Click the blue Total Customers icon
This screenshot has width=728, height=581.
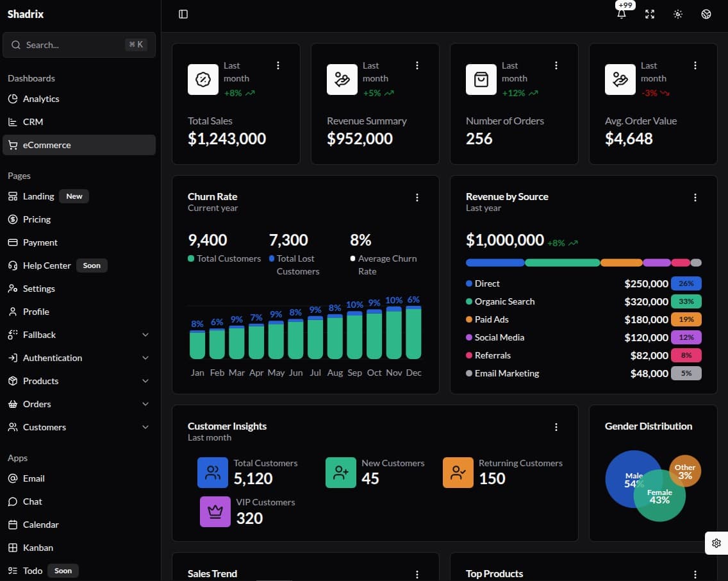pos(213,473)
